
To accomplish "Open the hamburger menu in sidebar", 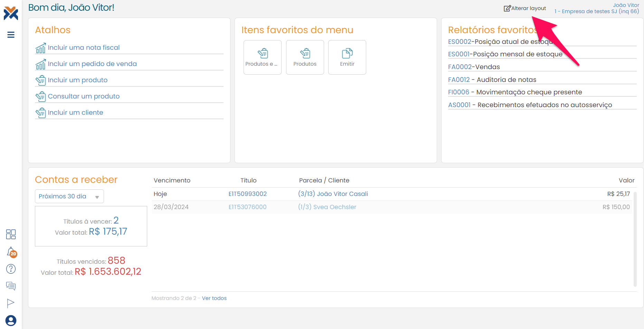I will [x=11, y=35].
